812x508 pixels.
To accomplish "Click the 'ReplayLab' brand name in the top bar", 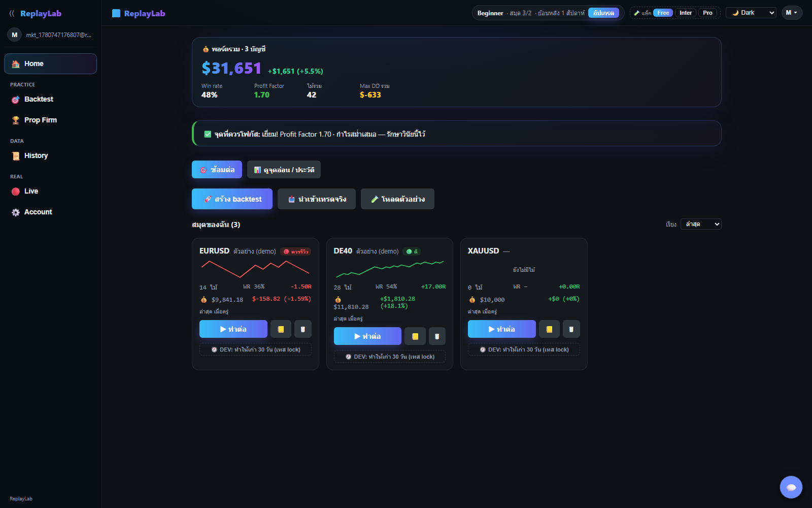I will pyautogui.click(x=145, y=14).
